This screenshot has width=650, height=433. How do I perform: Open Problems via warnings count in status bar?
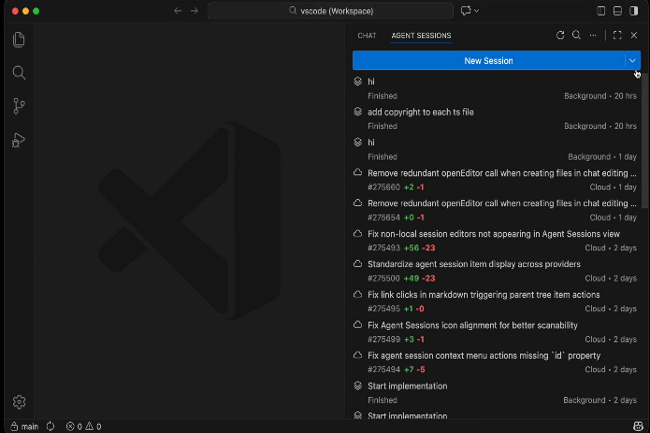click(93, 426)
